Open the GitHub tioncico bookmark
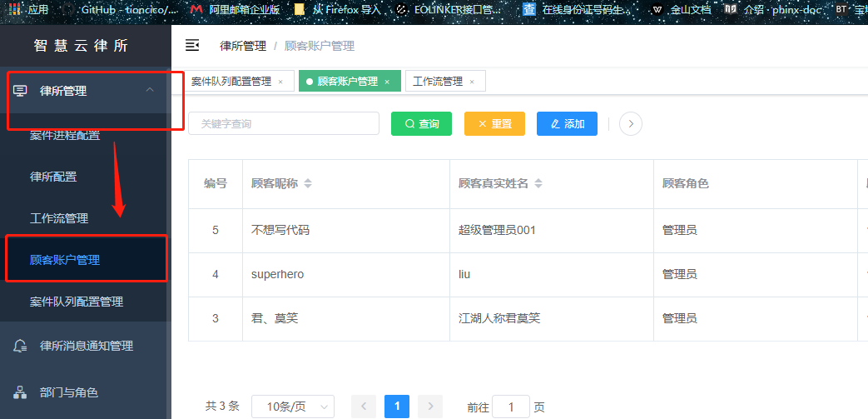 click(121, 9)
